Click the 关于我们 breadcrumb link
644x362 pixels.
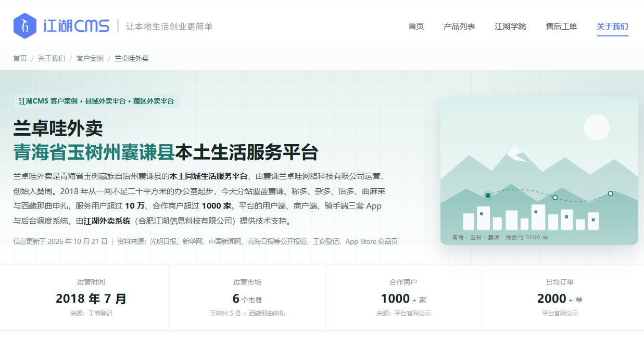tap(52, 58)
